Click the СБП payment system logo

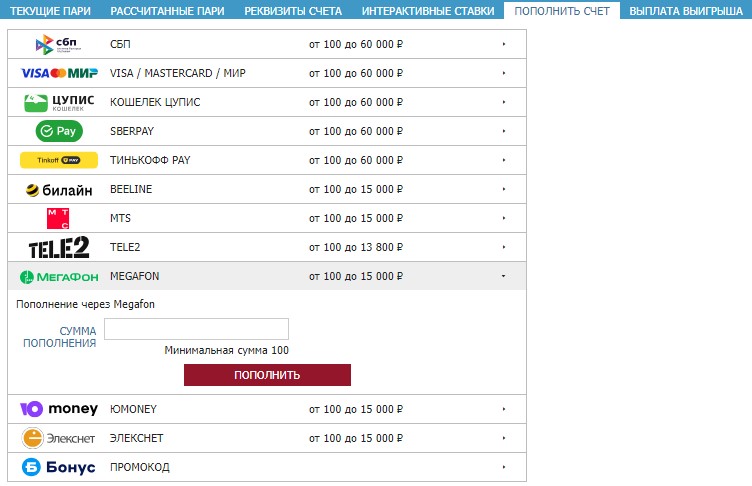click(x=59, y=44)
